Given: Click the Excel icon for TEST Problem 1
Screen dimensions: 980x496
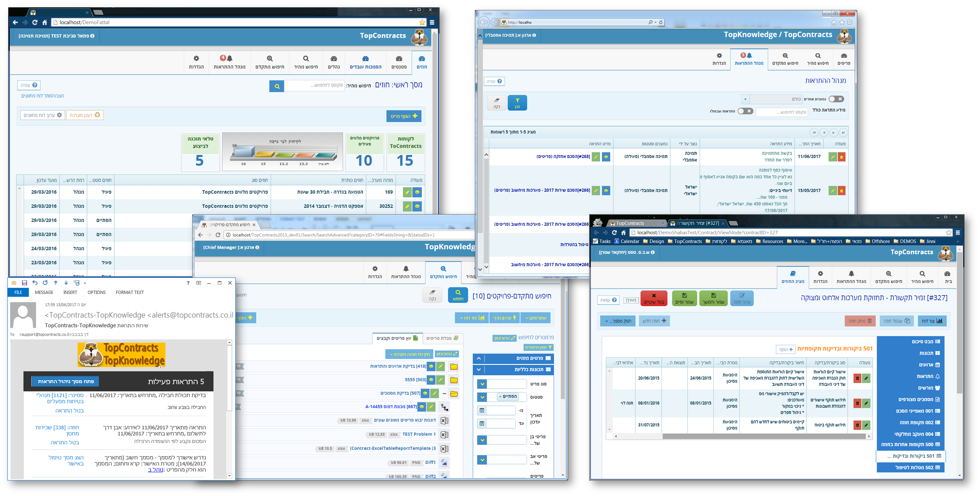Looking at the screenshot, I should pyautogui.click(x=444, y=434).
